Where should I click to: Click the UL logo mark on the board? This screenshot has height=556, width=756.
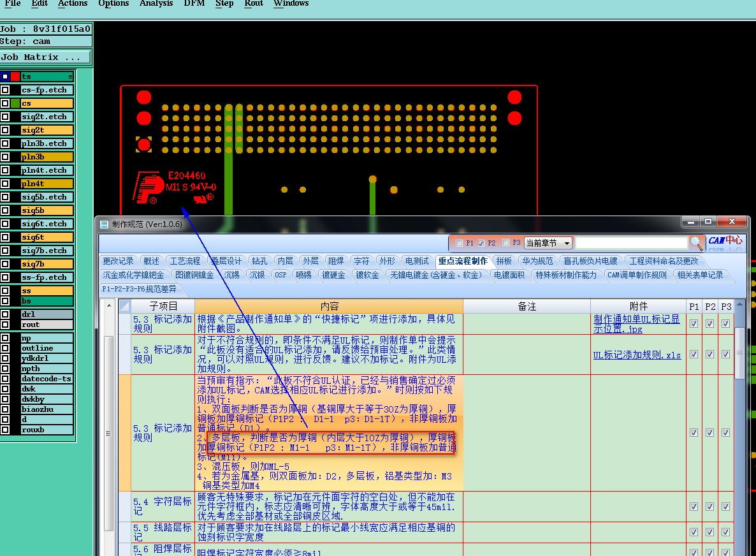[x=204, y=198]
